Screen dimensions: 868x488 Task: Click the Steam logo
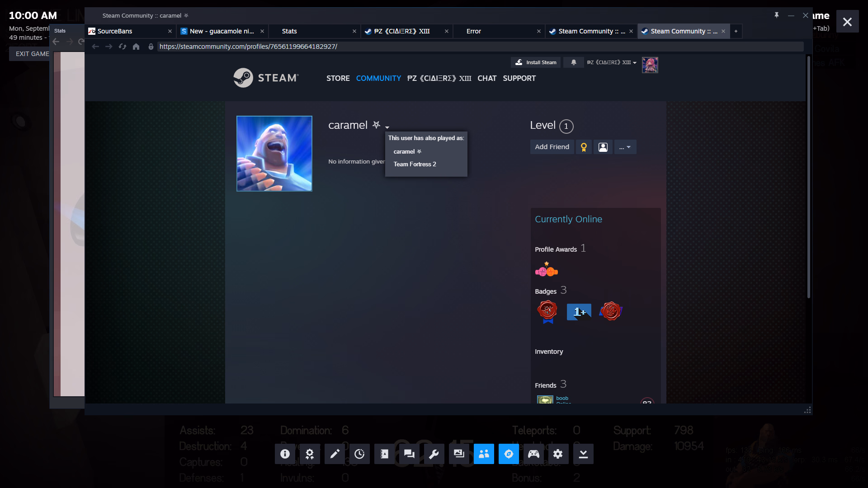tap(266, 78)
